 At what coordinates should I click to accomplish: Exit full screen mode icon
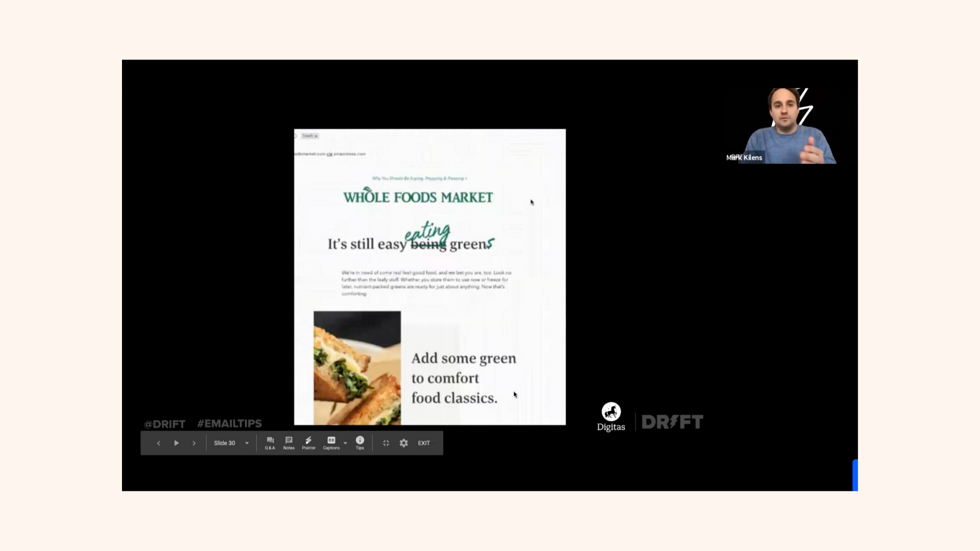[386, 443]
